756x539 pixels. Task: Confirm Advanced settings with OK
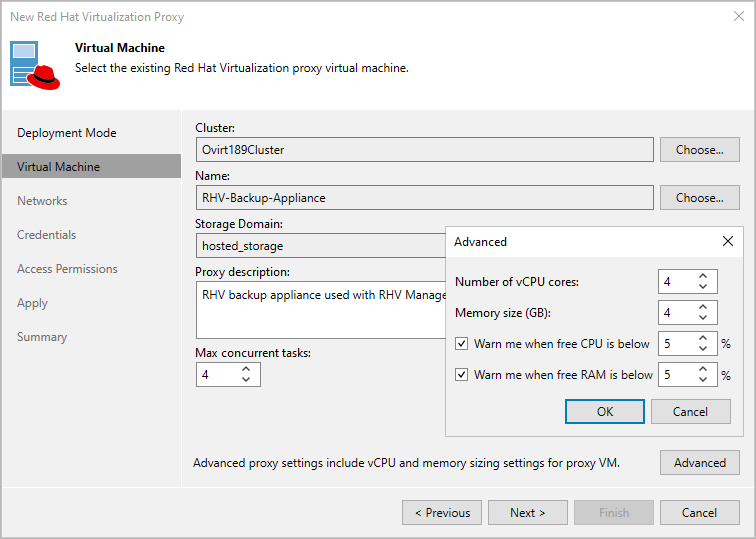click(x=605, y=412)
